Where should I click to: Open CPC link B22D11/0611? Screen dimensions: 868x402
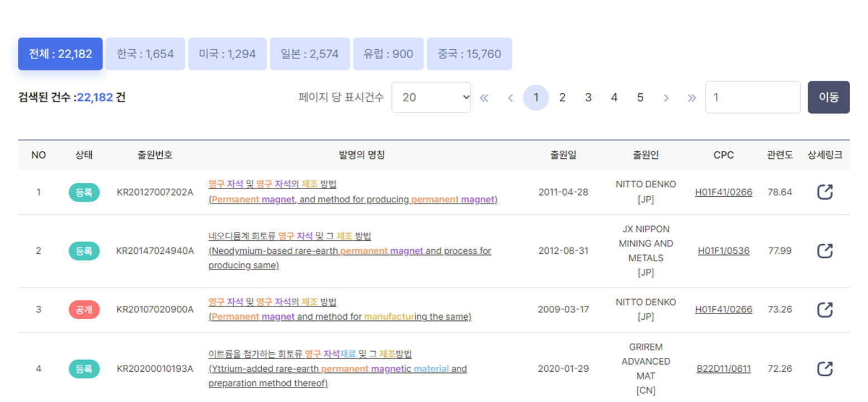[724, 368]
